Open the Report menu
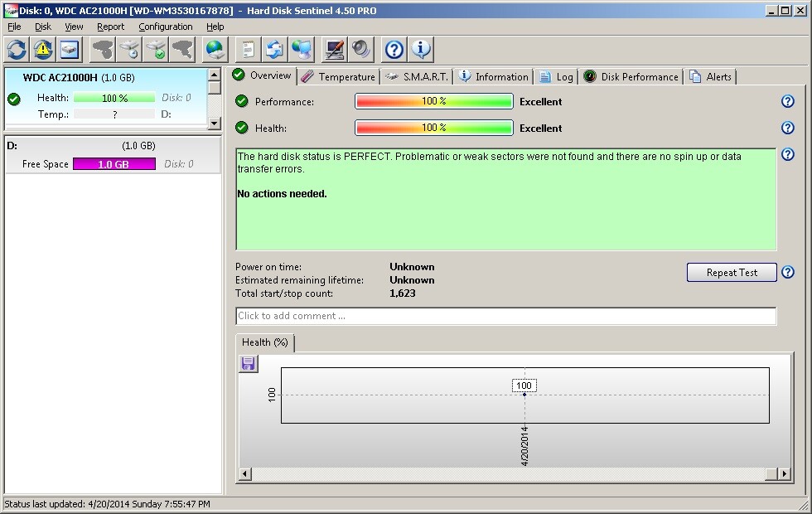812x514 pixels. (x=110, y=27)
